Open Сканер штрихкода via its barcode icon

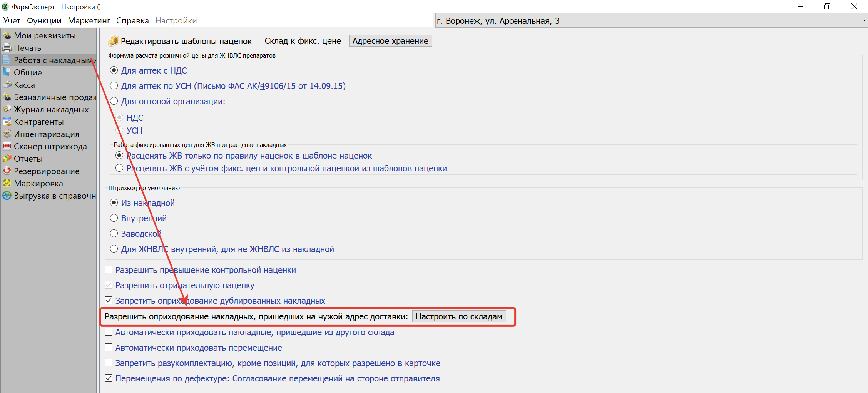click(x=7, y=146)
